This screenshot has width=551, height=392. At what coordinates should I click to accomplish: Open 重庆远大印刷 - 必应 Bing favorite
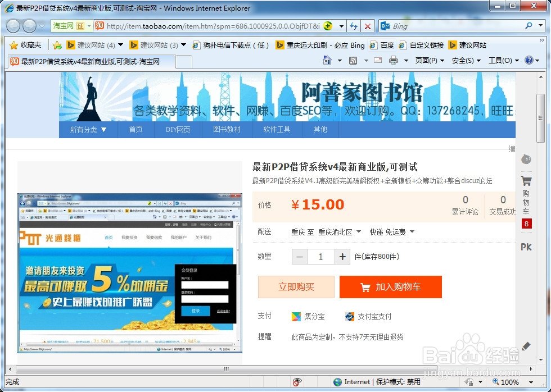coord(320,45)
